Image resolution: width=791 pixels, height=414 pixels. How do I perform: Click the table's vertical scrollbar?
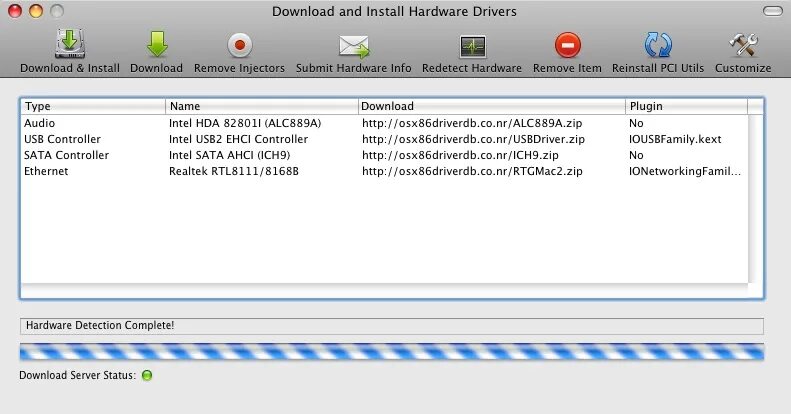pyautogui.click(x=755, y=199)
